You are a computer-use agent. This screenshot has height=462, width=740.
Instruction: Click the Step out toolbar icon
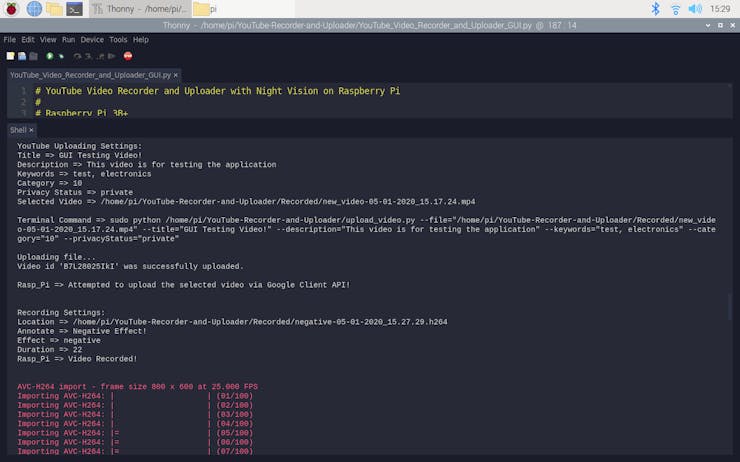(100, 56)
